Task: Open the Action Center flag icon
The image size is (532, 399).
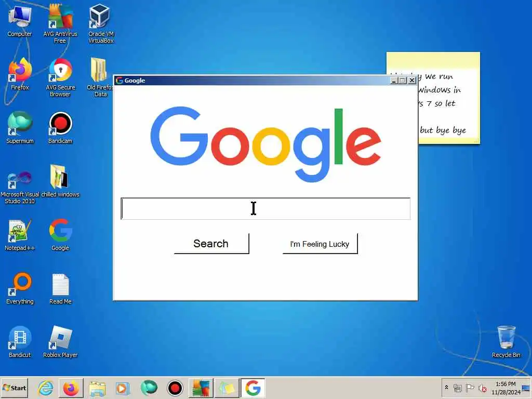Action: coord(470,388)
